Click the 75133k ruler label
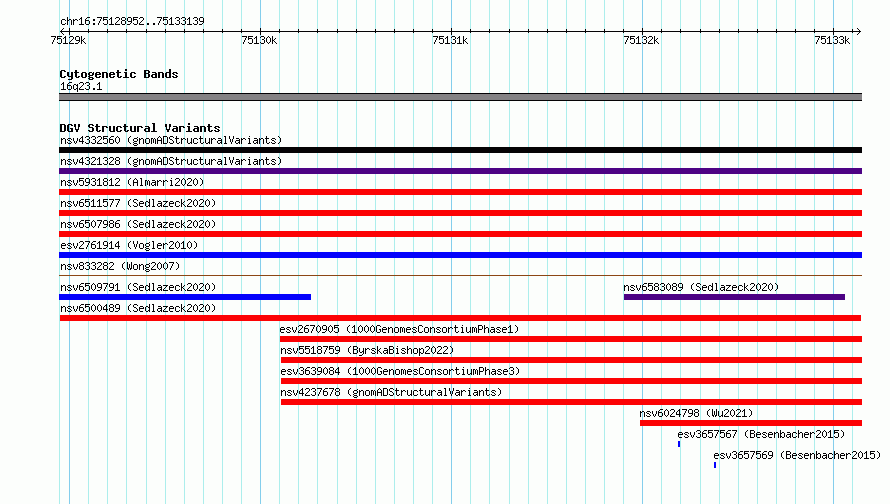The width and height of the screenshot is (890, 504). (832, 40)
